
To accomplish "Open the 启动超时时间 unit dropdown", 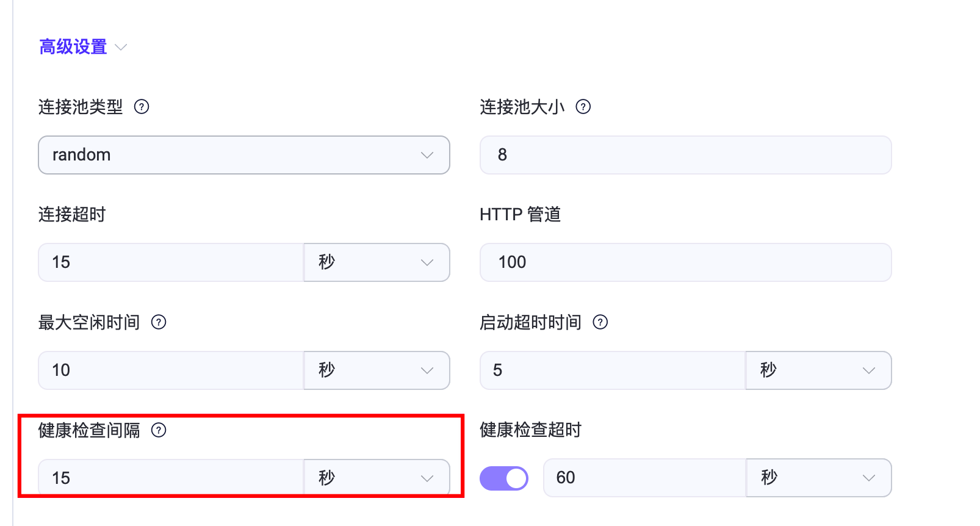I will 818,370.
